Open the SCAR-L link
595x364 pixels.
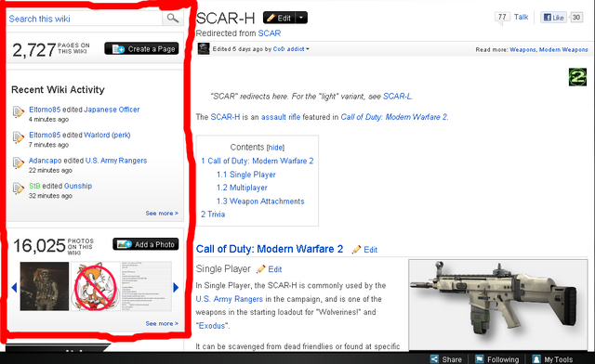click(x=397, y=97)
